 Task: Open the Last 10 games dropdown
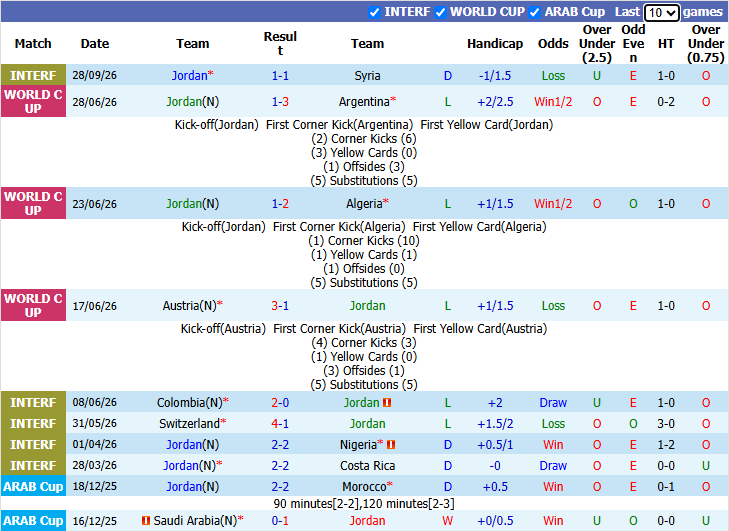point(662,12)
